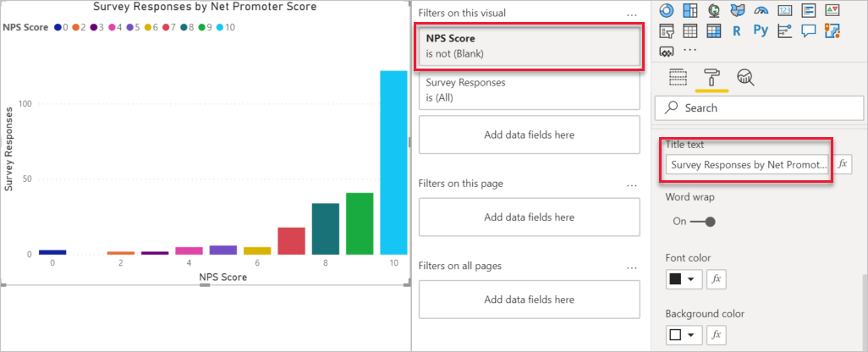Select the ArcGIS Maps visualization
The height and width of the screenshot is (352, 868).
(x=832, y=31)
